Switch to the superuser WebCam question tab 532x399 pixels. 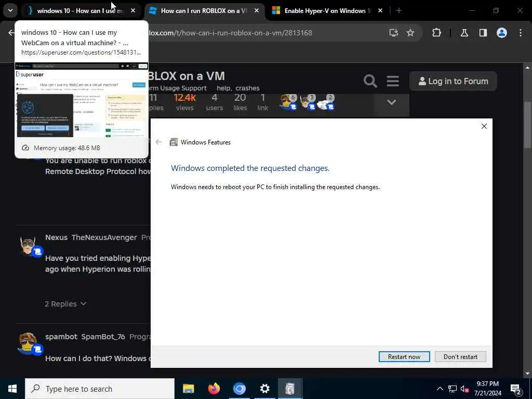80,11
